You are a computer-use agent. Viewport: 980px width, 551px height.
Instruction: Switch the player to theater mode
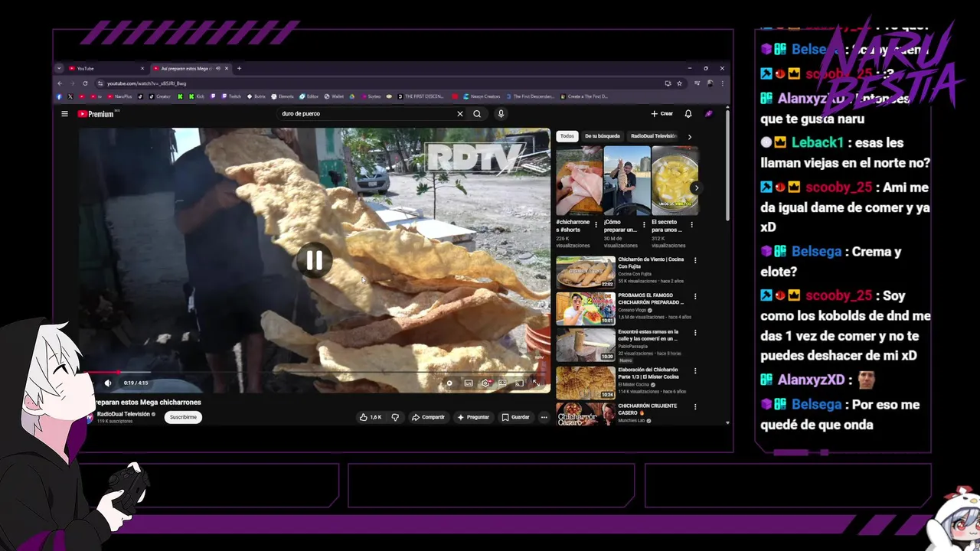[x=502, y=383]
